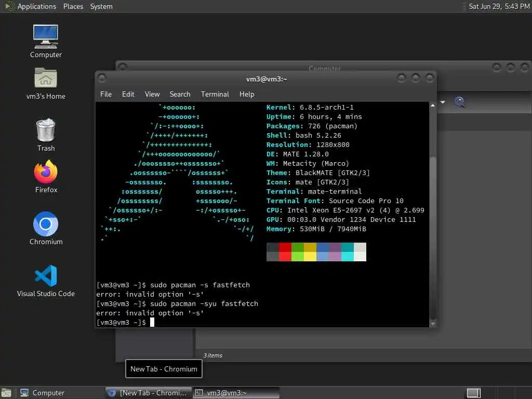Click the 'Shell: bash 5.2.26' line
The height and width of the screenshot is (399, 532).
[303, 136]
